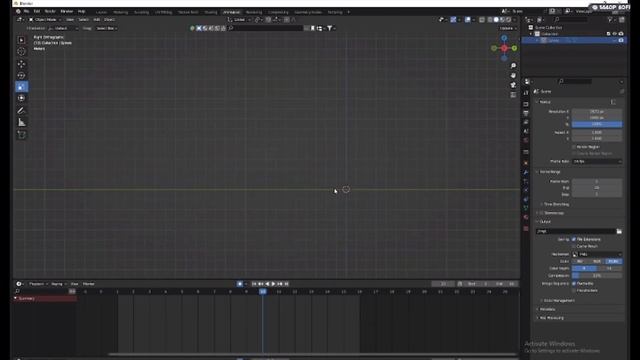Toggle Stroke object render camera icon

pyautogui.click(x=621, y=40)
